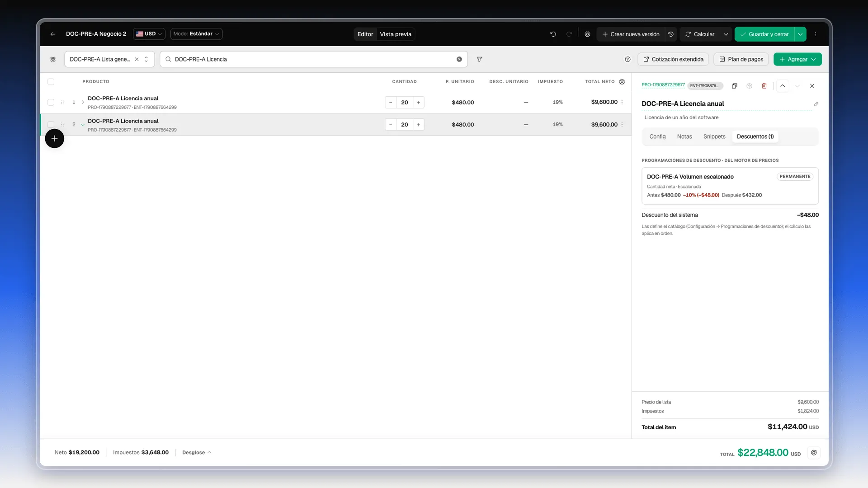Image resolution: width=868 pixels, height=488 pixels.
Task: Open dropdown arrow next to Calcular
Action: pyautogui.click(x=726, y=34)
